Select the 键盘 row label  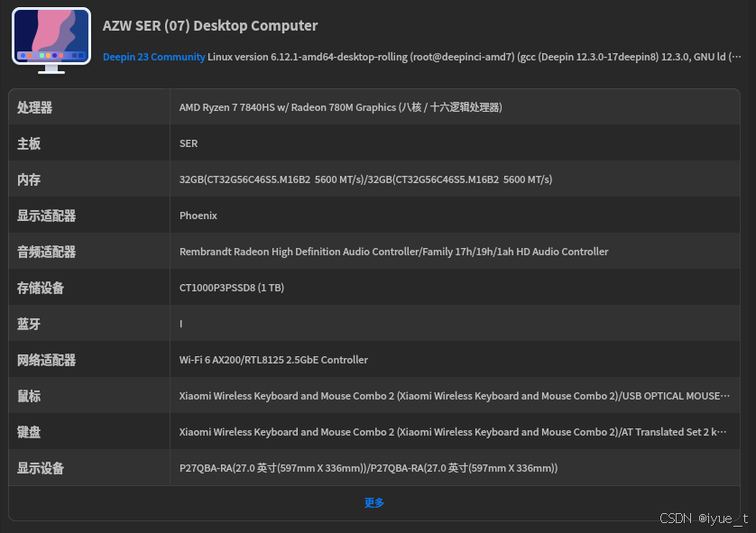(29, 432)
